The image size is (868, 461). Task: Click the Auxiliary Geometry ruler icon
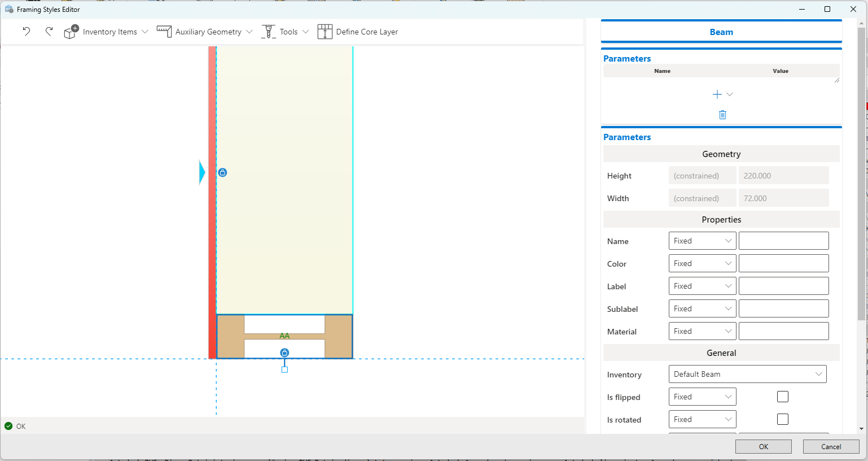[164, 32]
